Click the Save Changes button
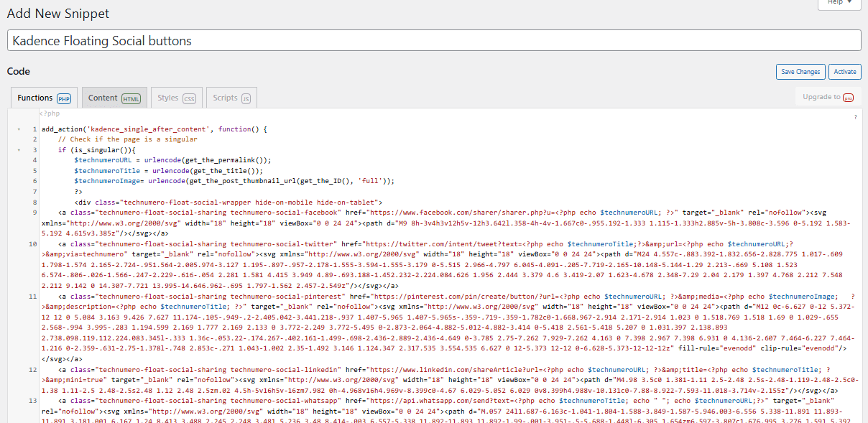The width and height of the screenshot is (868, 423). (800, 72)
